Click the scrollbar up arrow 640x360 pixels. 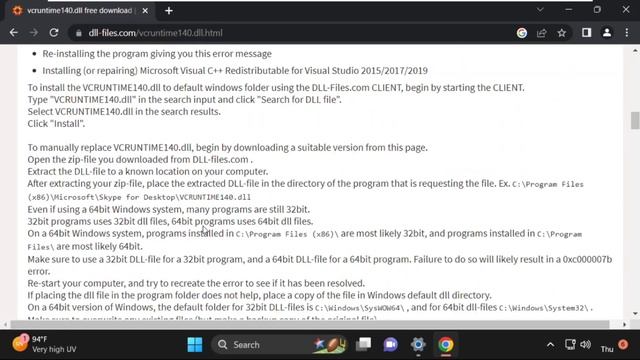635,51
